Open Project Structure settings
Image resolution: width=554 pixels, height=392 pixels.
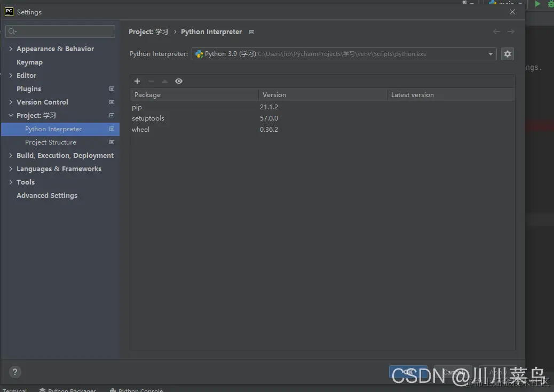51,142
